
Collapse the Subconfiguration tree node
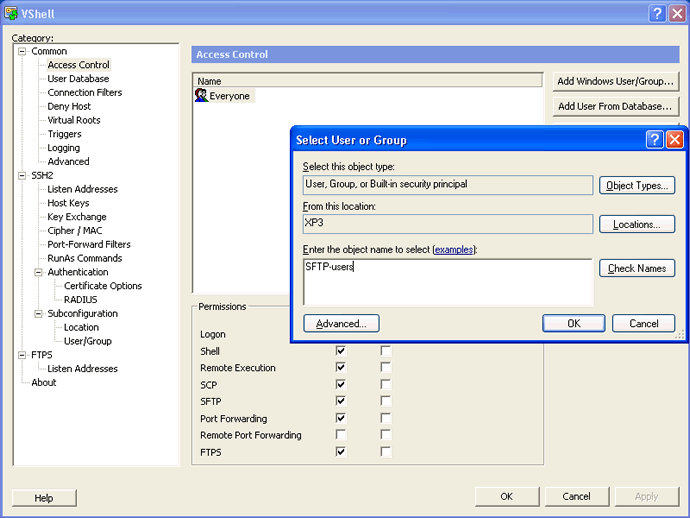point(38,314)
